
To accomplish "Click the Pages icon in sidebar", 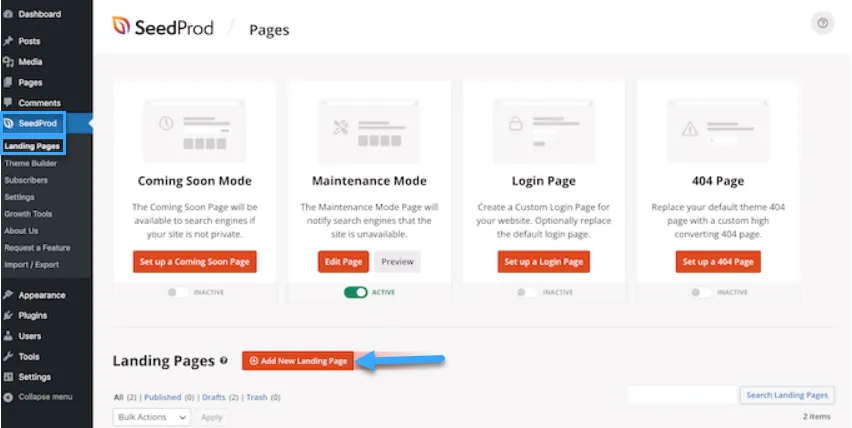I will tap(8, 83).
